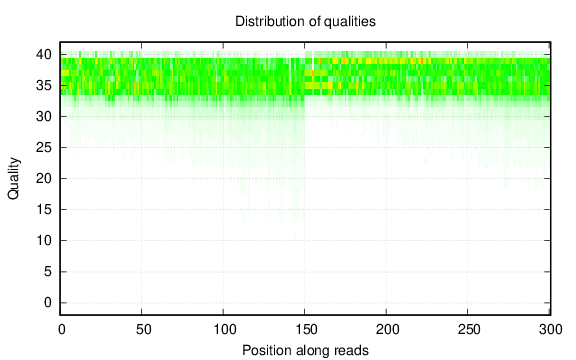Click the 50 tick label on x-axis
The width and height of the screenshot is (576, 360).
click(x=143, y=330)
